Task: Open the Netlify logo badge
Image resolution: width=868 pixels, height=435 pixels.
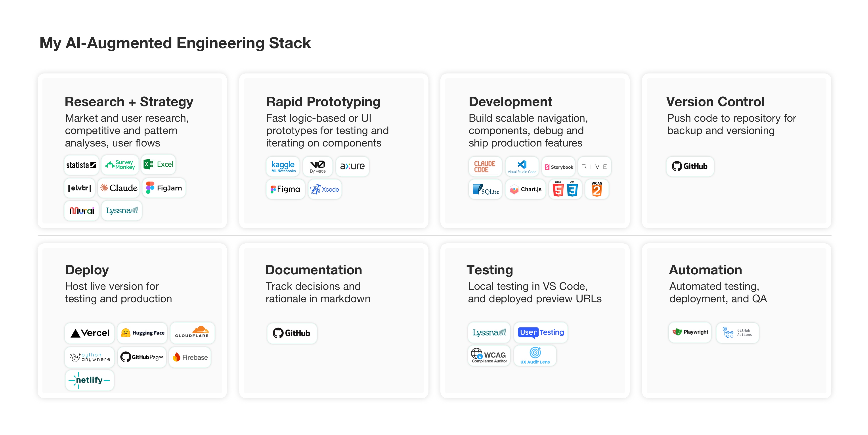Action: coord(89,380)
